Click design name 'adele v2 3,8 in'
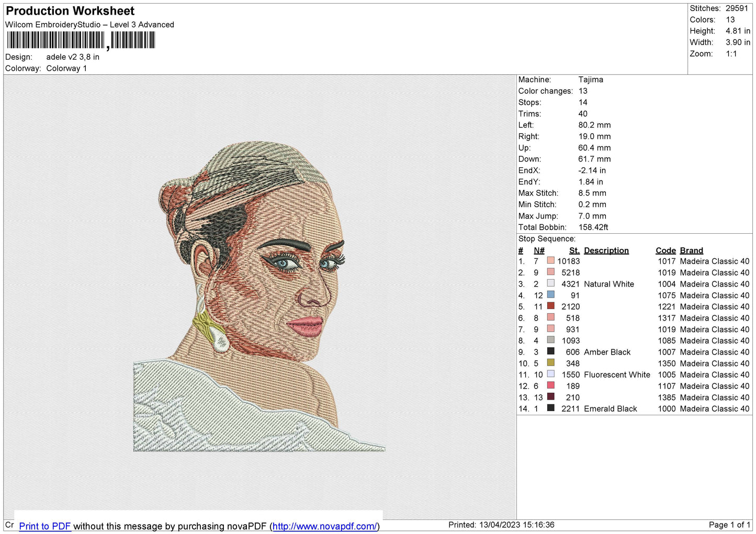 73,57
